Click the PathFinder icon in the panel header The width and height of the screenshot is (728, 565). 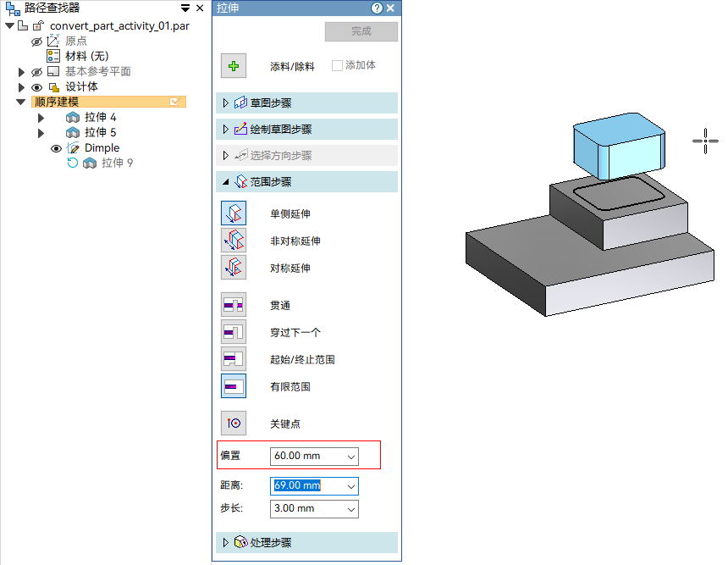(13, 8)
